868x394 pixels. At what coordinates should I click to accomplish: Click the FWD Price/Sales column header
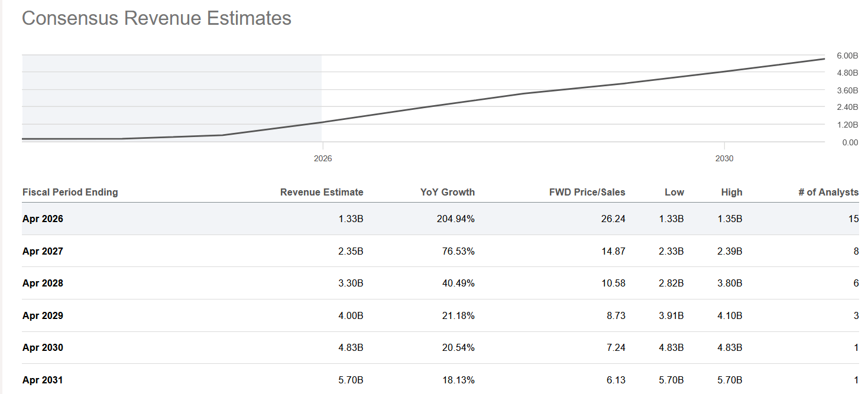587,192
